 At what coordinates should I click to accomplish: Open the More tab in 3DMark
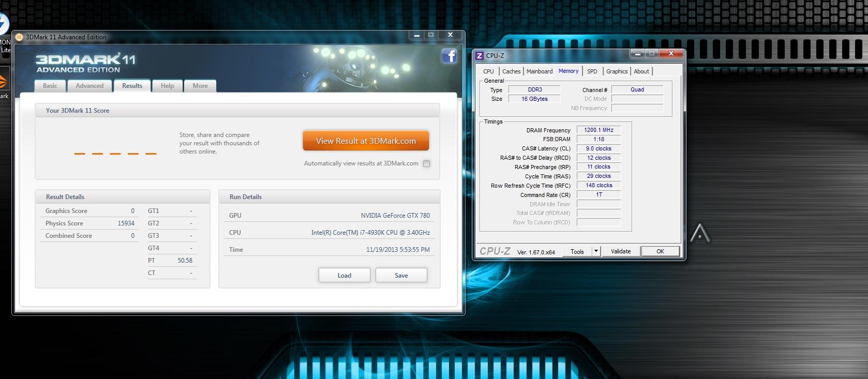pyautogui.click(x=200, y=86)
